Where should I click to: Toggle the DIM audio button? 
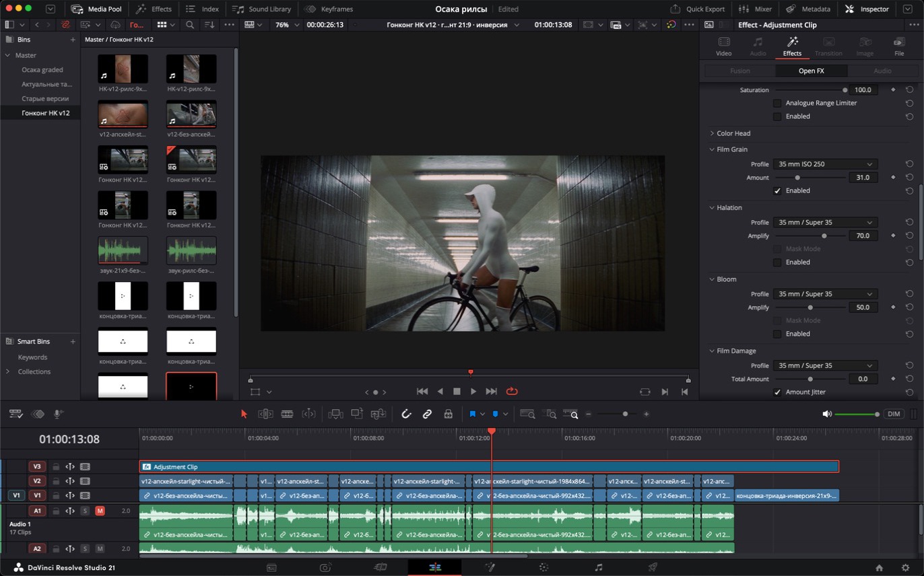tap(894, 414)
